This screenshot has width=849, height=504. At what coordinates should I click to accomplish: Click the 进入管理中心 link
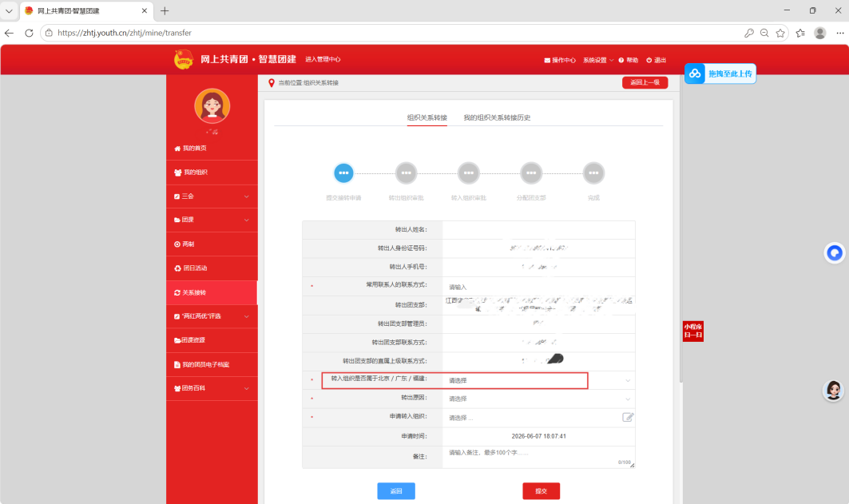[x=323, y=60]
